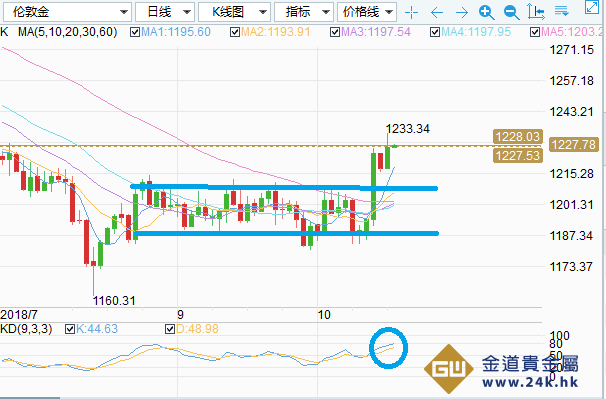Click the 1233.34 high price label
The width and height of the screenshot is (606, 399).
pos(407,129)
